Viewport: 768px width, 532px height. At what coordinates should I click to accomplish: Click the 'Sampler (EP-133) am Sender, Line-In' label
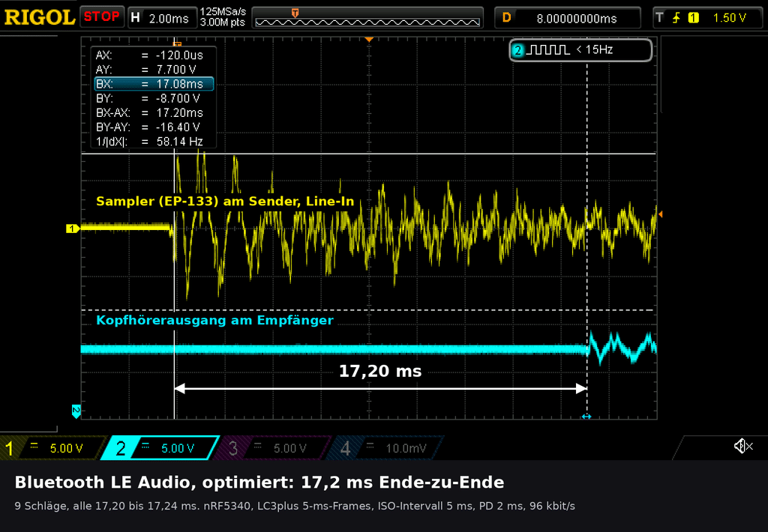225,201
